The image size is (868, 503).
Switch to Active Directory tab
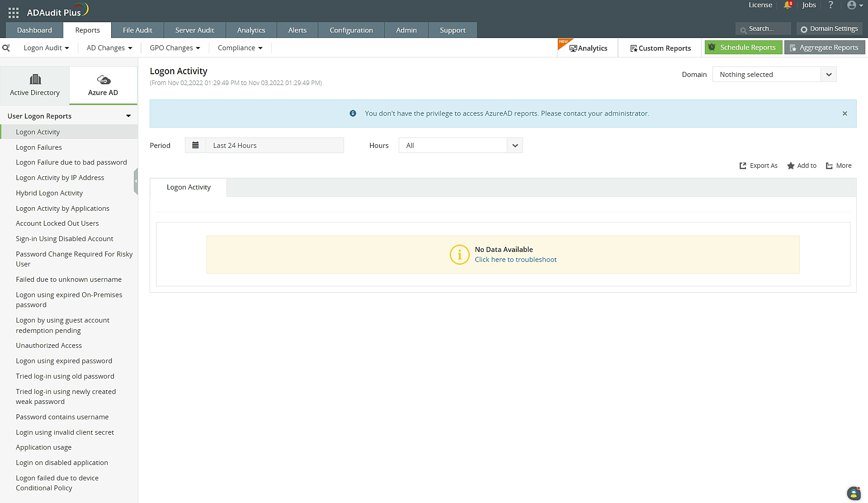[x=35, y=85]
